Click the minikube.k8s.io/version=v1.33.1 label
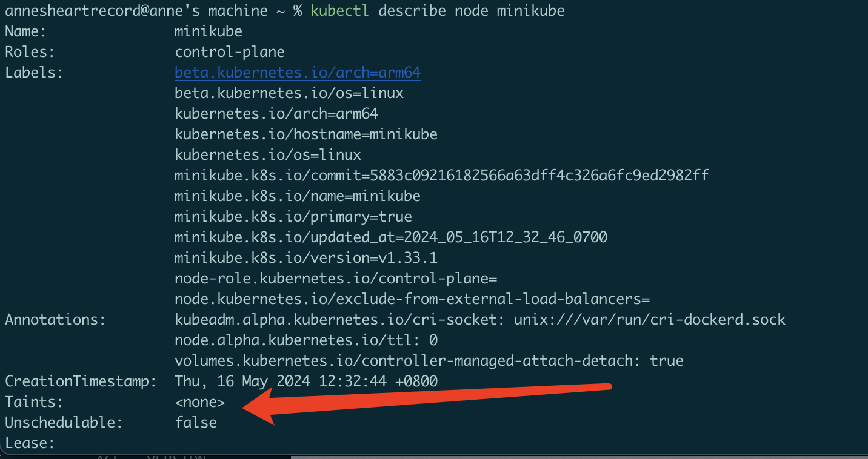The width and height of the screenshot is (868, 459). [x=305, y=258]
